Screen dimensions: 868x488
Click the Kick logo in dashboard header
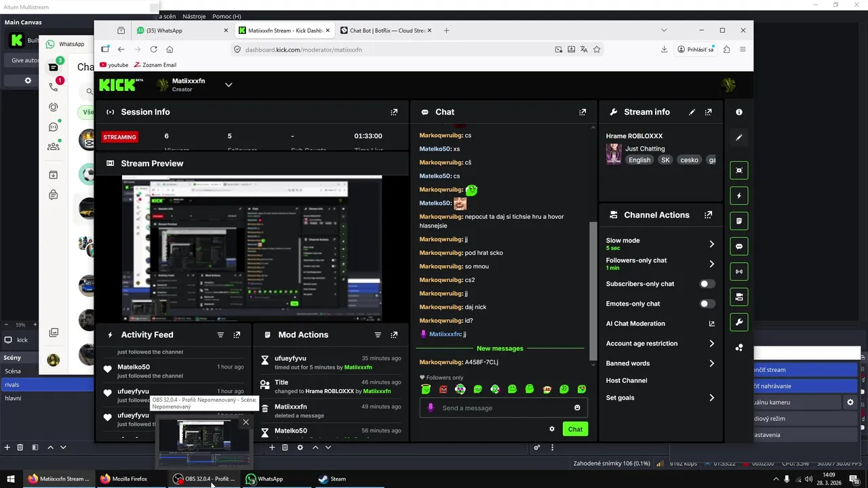coord(121,85)
